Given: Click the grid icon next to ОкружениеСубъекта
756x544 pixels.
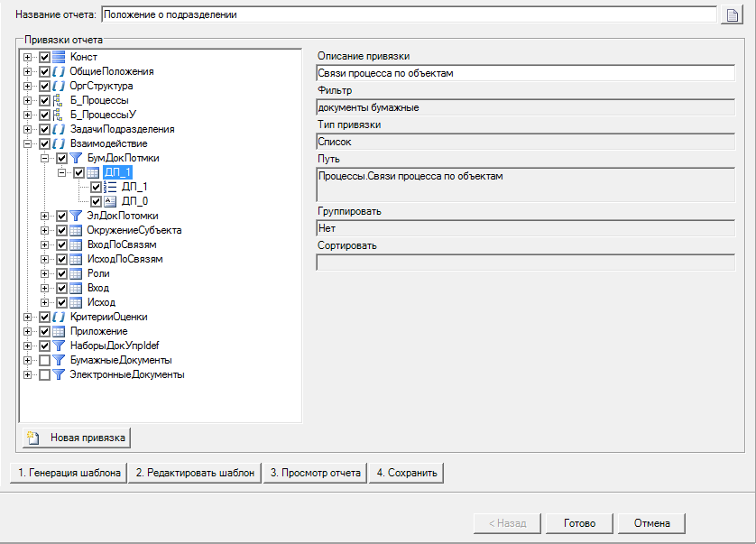Looking at the screenshot, I should coord(77,230).
